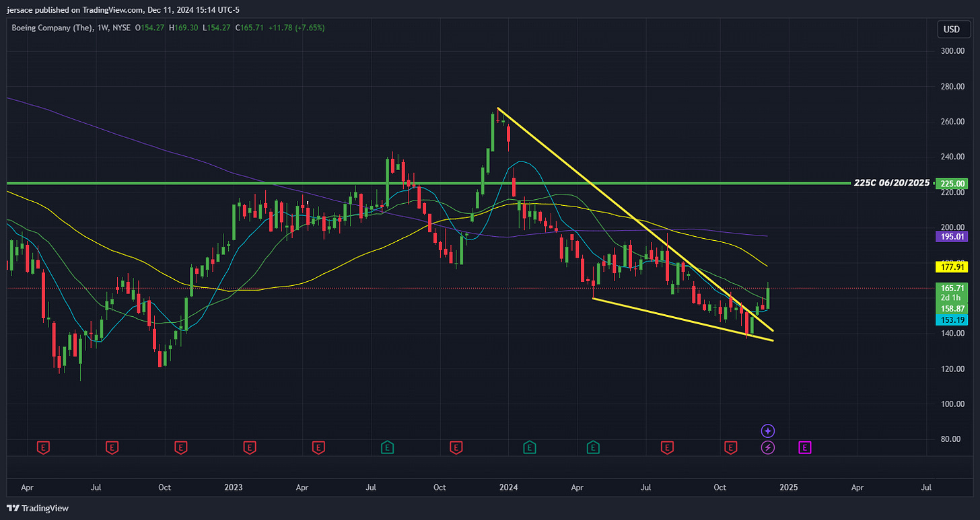Click the 80.00 price axis label
This screenshot has width=980, height=520.
tap(951, 440)
